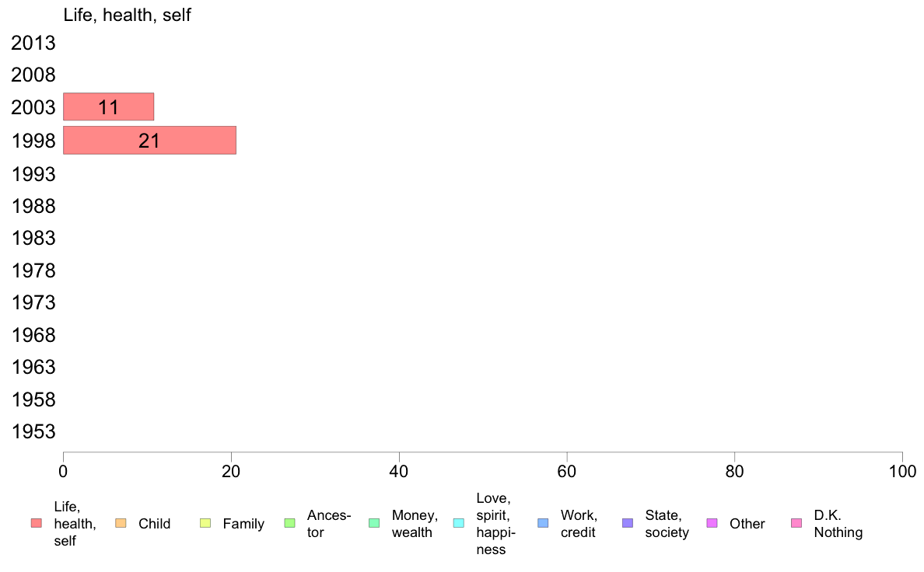Click the purple State, society legend swatch

pos(628,523)
